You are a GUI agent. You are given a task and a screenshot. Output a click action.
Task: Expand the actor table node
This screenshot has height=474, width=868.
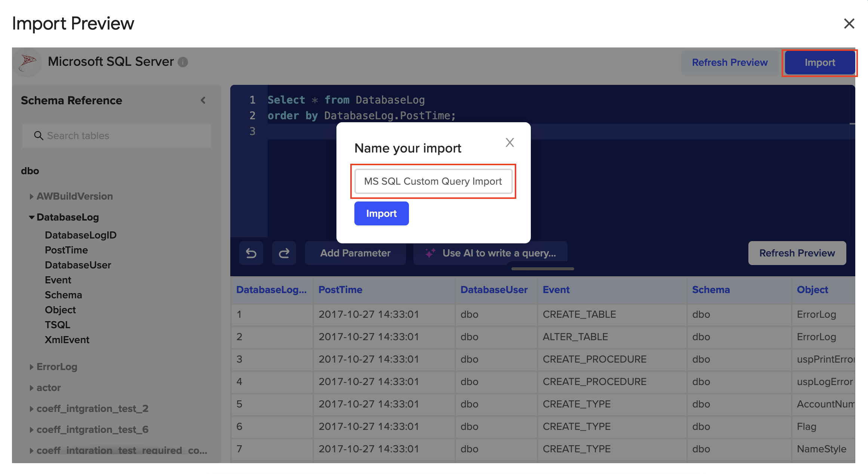tap(31, 388)
